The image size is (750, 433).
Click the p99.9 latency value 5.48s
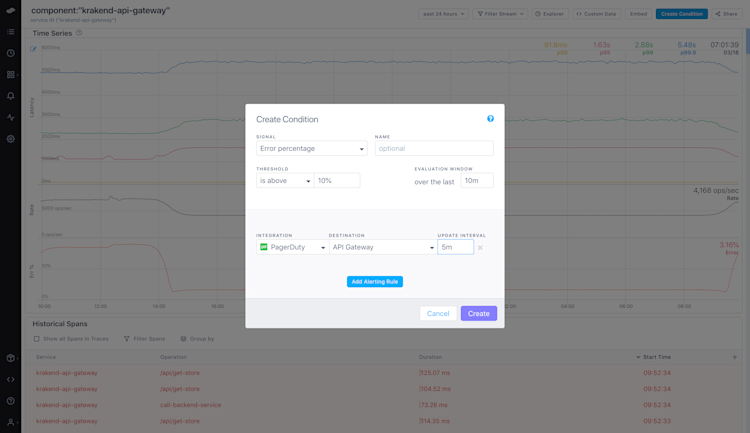click(x=686, y=45)
